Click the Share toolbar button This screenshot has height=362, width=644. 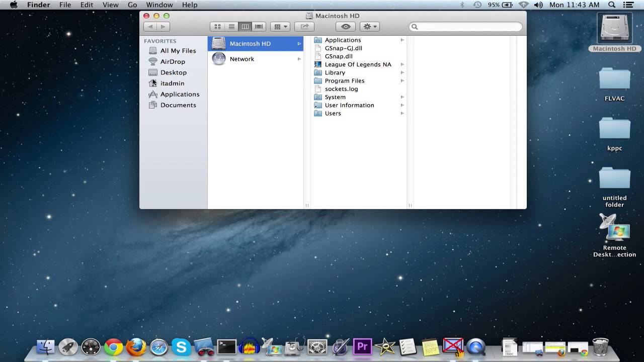(304, 27)
